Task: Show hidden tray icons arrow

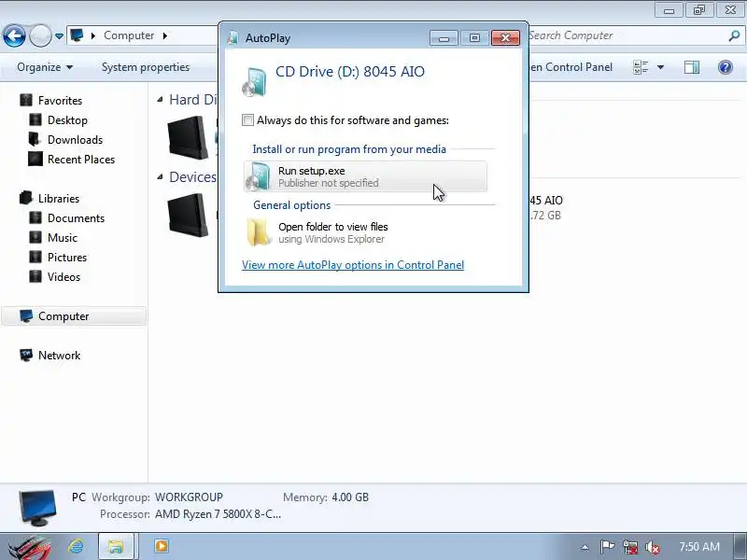Action: (585, 547)
